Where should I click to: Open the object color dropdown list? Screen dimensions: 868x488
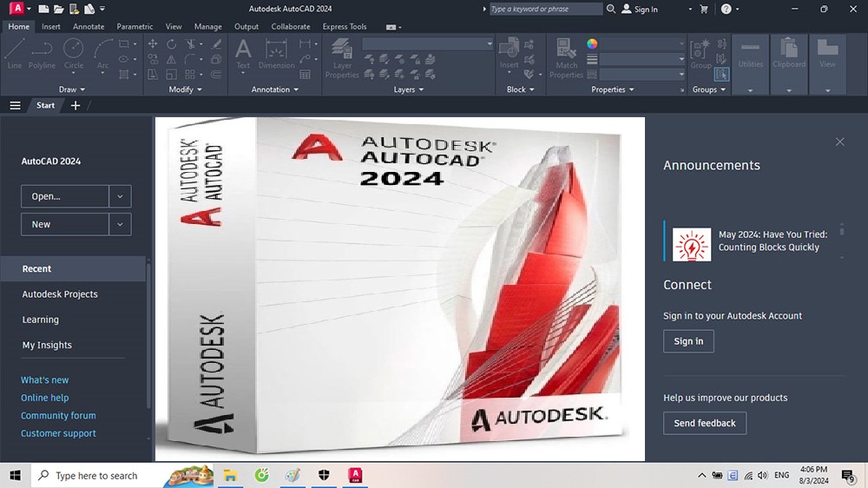point(681,43)
